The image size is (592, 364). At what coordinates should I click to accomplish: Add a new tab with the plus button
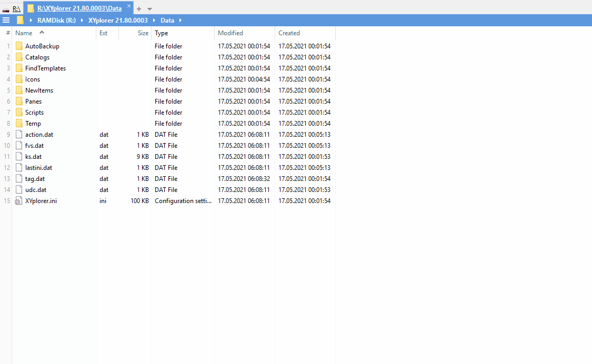click(139, 9)
